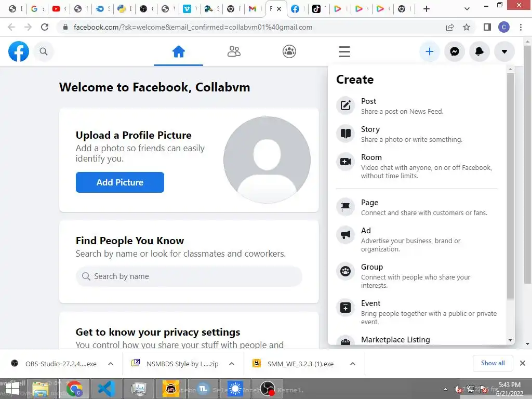Click the page vertical scrollbar
The image size is (532, 399).
click(527, 164)
